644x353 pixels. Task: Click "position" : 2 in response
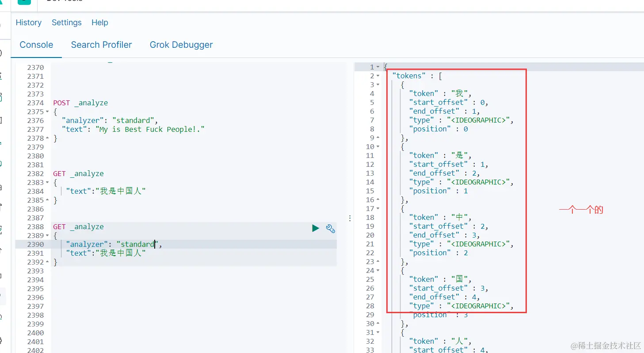click(438, 253)
